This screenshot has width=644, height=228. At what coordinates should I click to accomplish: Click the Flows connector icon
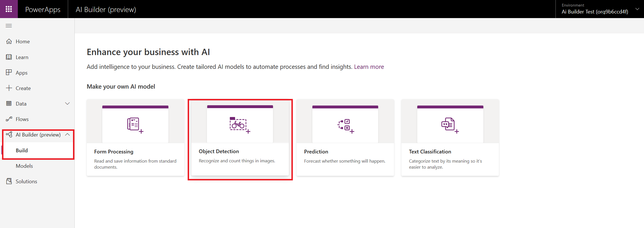[x=9, y=119]
